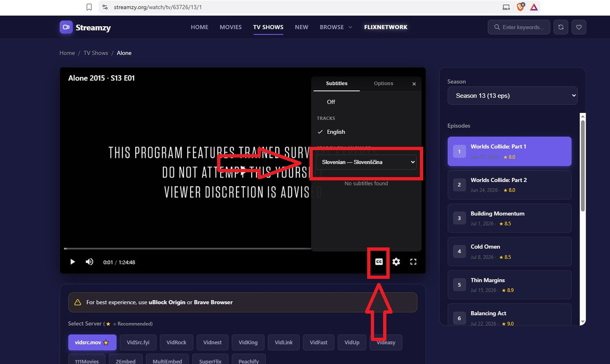The height and width of the screenshot is (364, 610).
Task: Select episode 6 Balancing Act
Action: (509, 314)
